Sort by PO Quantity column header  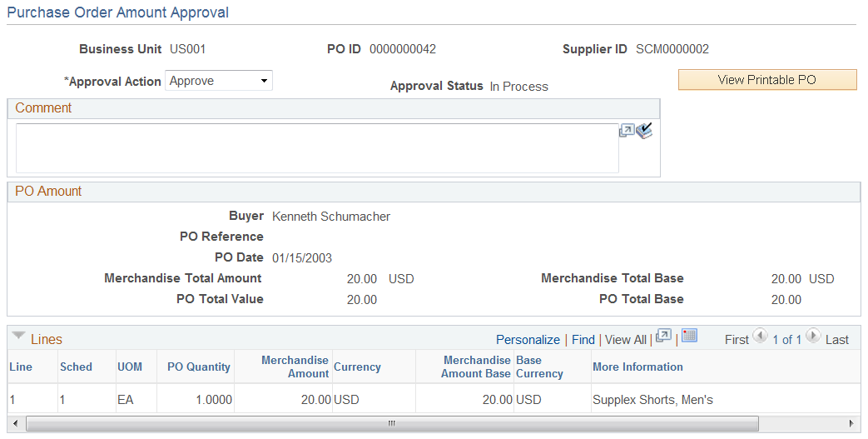tap(199, 367)
